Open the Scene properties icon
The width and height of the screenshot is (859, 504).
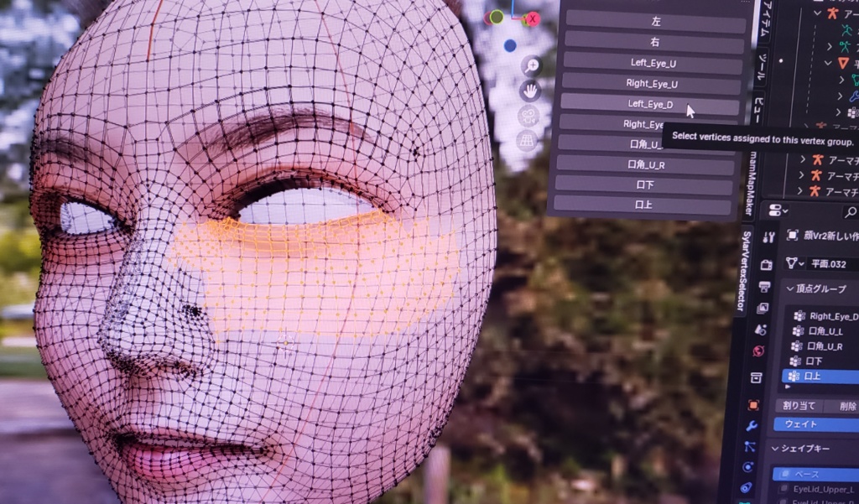[760, 330]
